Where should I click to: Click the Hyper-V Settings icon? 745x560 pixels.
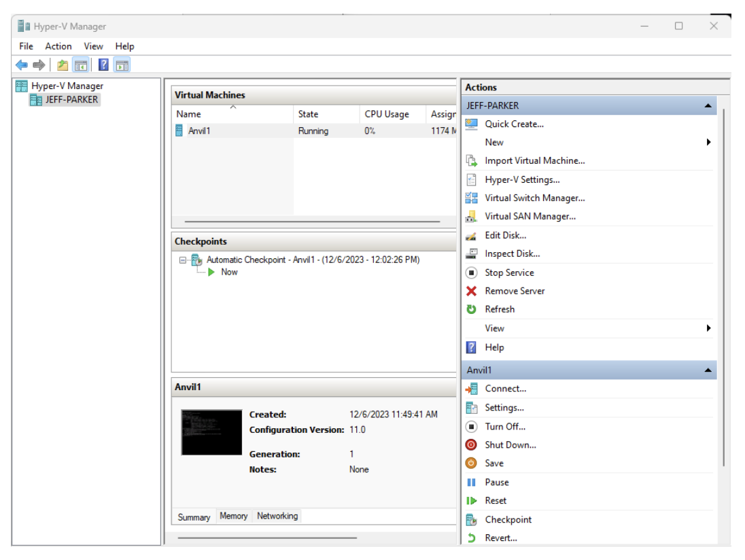tap(471, 179)
